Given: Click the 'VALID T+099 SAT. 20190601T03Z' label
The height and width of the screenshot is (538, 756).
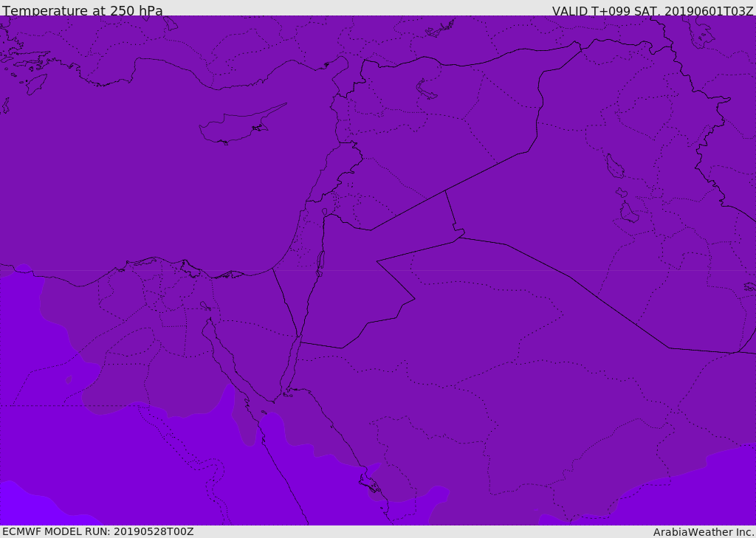Looking at the screenshot, I should tap(653, 11).
